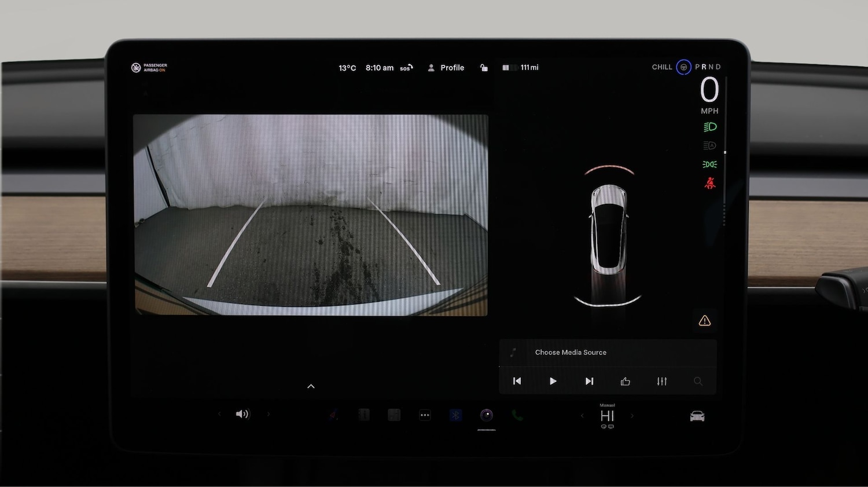The height and width of the screenshot is (487, 868).
Task: Toggle the high beam headlight indicator
Action: [709, 127]
